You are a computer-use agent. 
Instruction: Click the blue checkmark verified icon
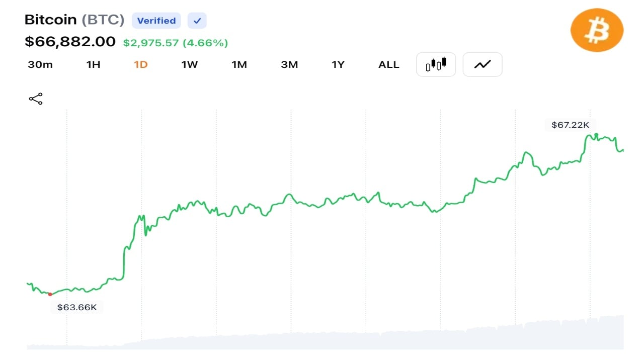[x=197, y=21]
